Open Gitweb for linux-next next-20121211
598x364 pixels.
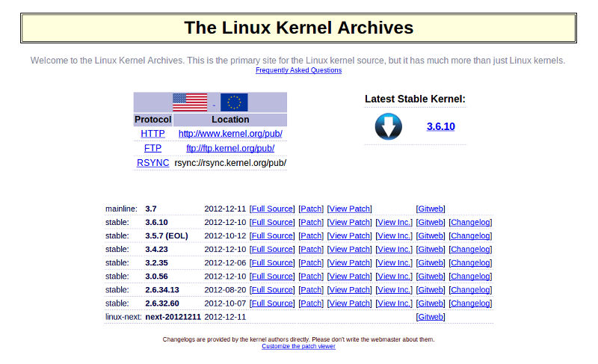click(x=431, y=317)
